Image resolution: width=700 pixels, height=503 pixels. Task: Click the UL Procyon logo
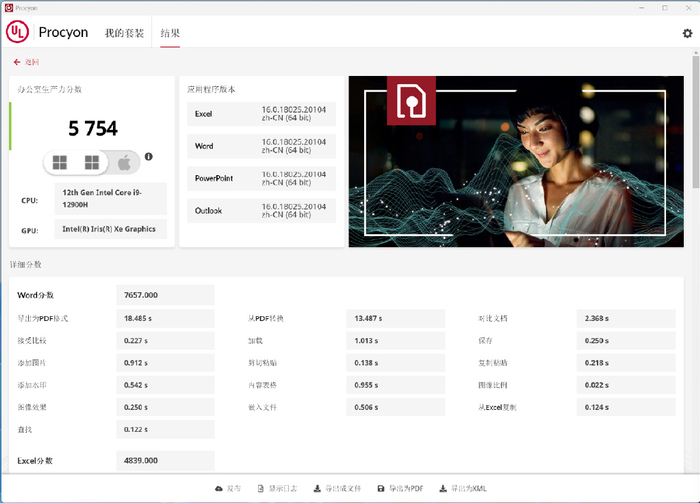point(17,32)
